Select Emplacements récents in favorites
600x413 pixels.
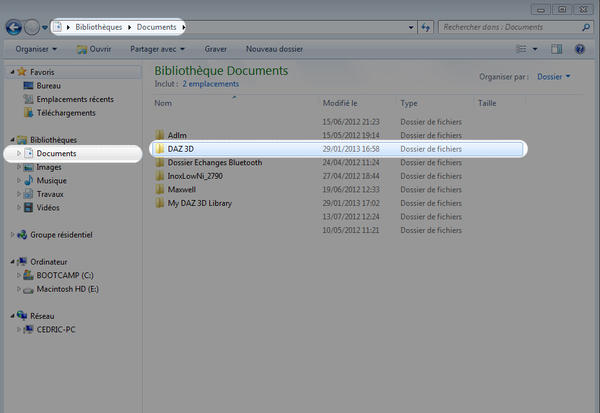[75, 99]
